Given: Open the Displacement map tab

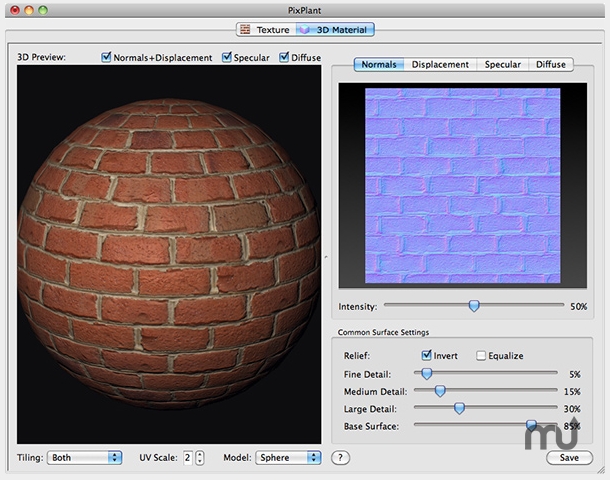Looking at the screenshot, I should (440, 65).
